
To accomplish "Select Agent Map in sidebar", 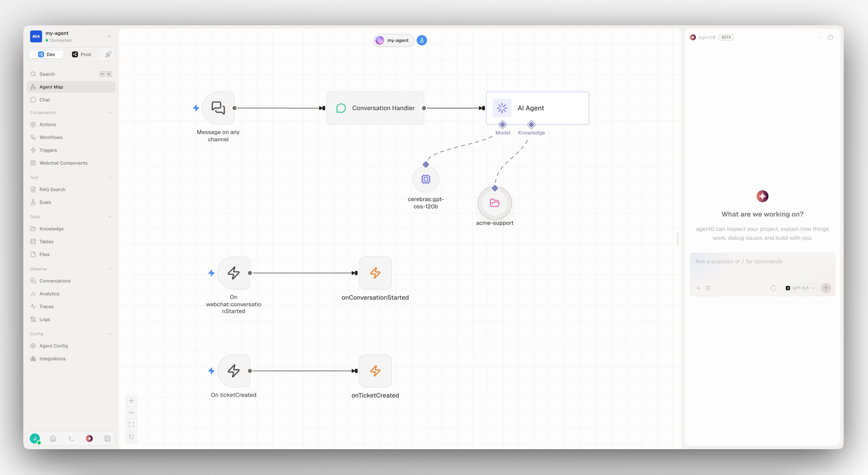I will tap(71, 87).
